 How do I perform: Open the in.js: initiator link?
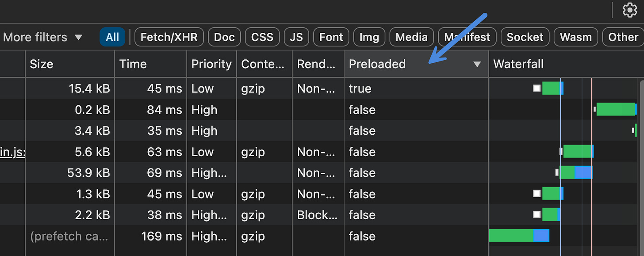click(x=12, y=152)
